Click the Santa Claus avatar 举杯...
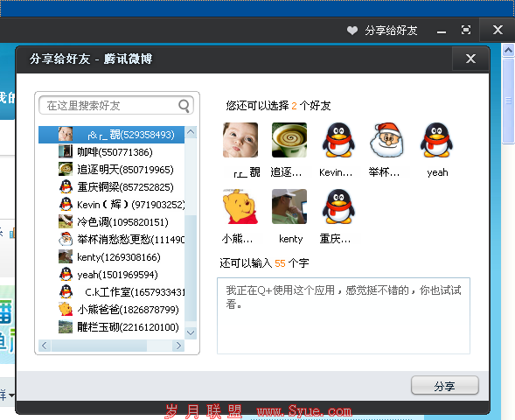515x420 pixels. pyautogui.click(x=387, y=140)
